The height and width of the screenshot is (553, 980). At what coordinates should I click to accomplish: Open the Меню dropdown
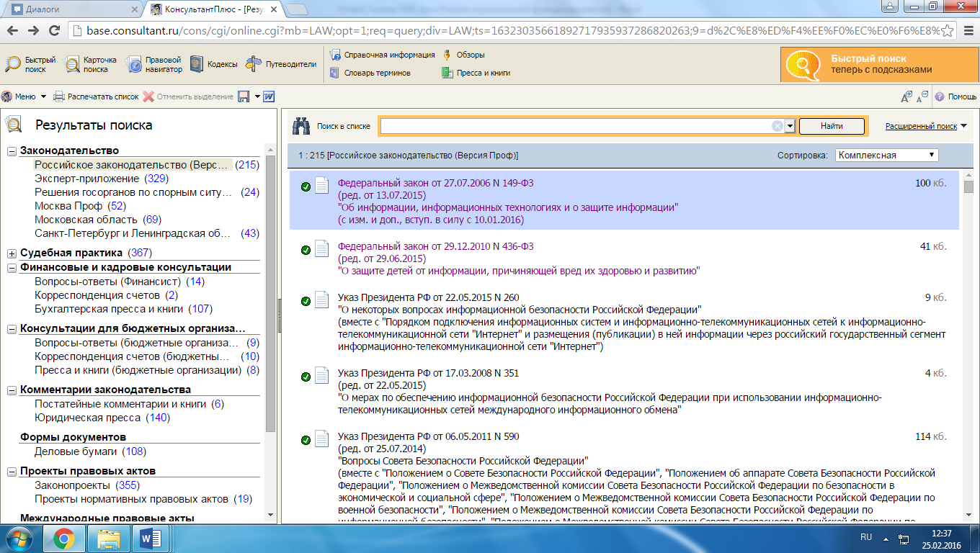point(24,96)
